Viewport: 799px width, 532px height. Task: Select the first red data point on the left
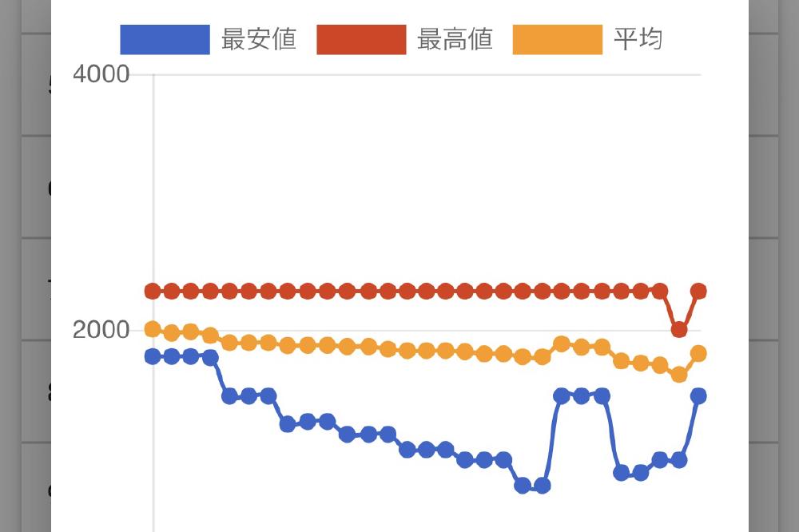pos(153,291)
